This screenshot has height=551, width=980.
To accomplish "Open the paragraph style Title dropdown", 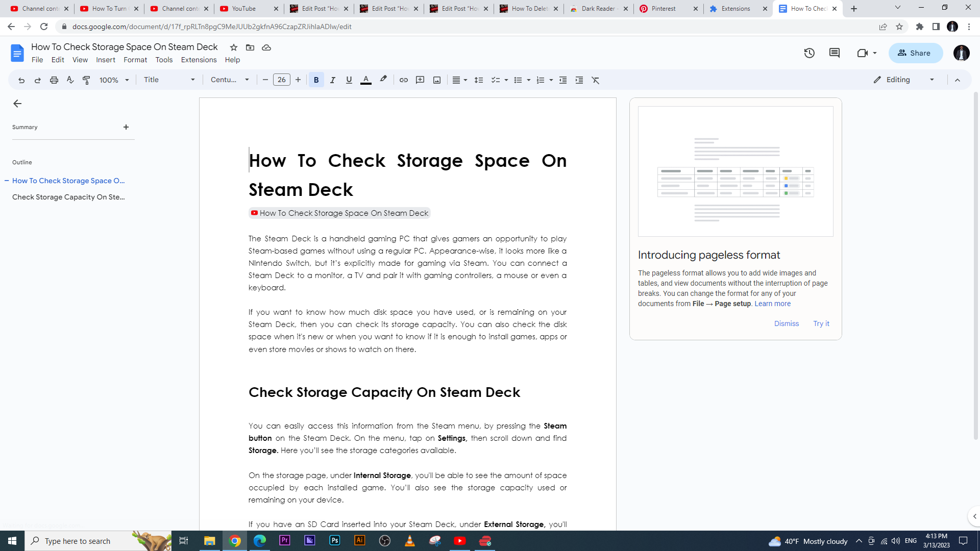I will coord(169,80).
